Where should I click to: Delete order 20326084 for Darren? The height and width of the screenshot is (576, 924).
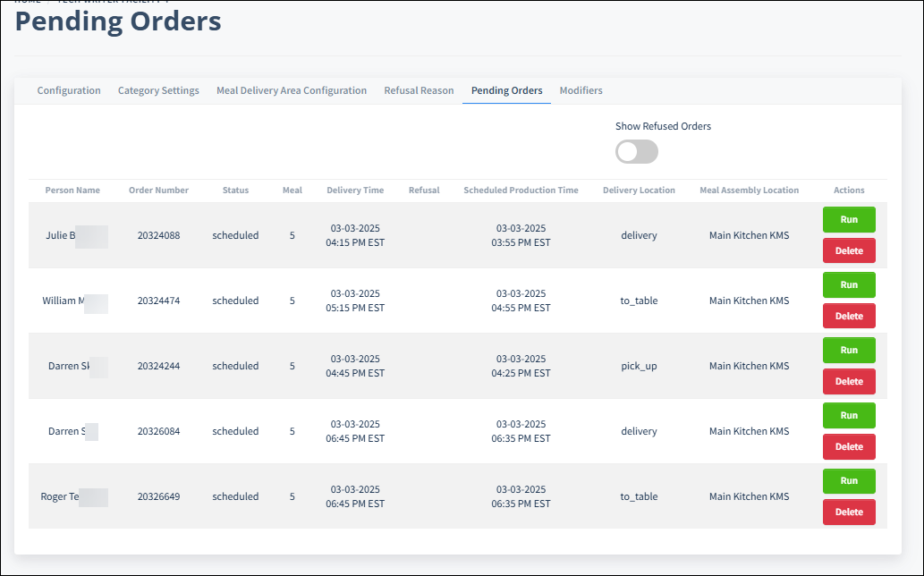(x=848, y=446)
